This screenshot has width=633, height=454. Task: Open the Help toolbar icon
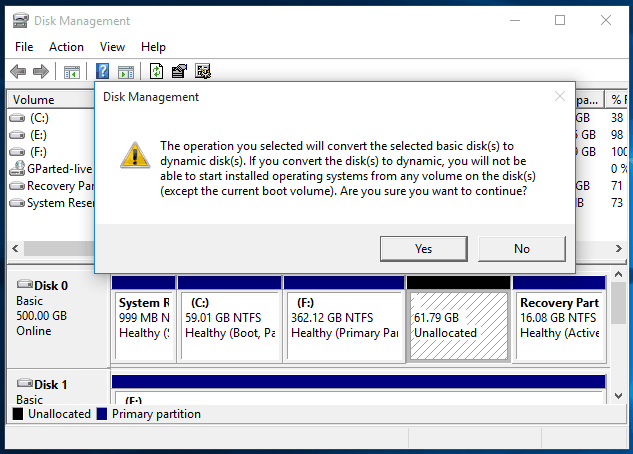[103, 71]
